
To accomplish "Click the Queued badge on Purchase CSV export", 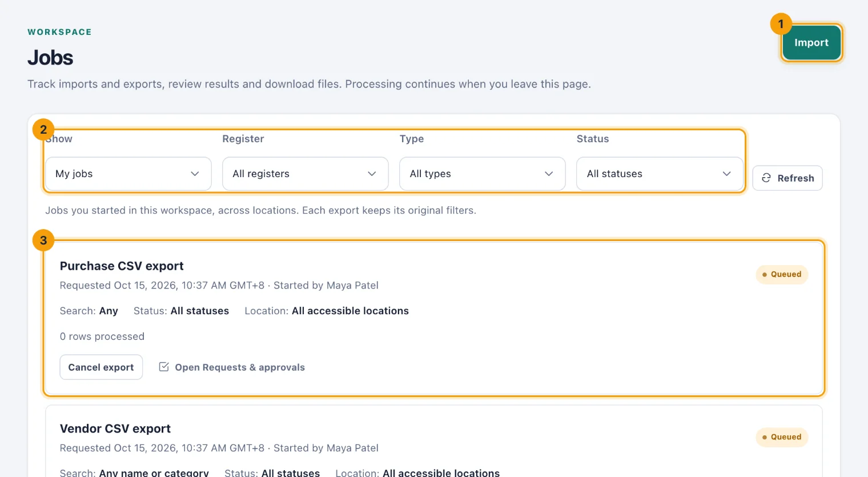I will 782,274.
